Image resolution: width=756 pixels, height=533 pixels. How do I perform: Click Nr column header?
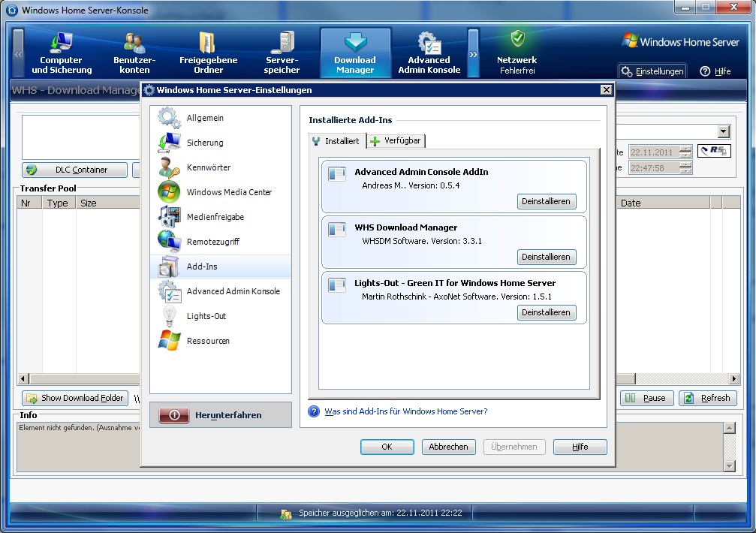point(30,203)
